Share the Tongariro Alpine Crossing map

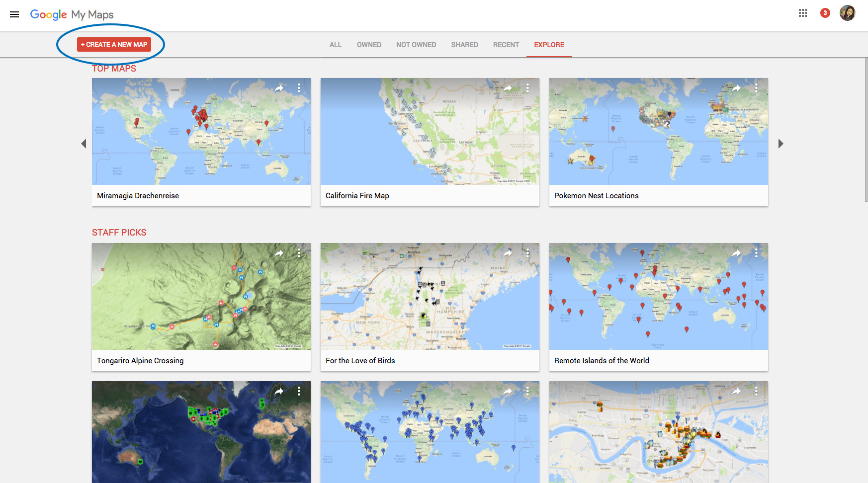[x=279, y=253]
